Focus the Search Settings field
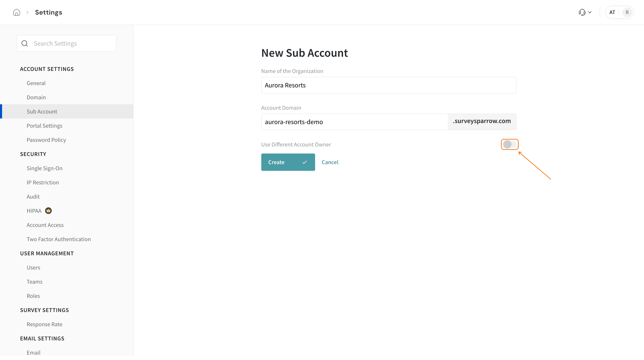Viewport: 644px width, 360px height. (67, 43)
